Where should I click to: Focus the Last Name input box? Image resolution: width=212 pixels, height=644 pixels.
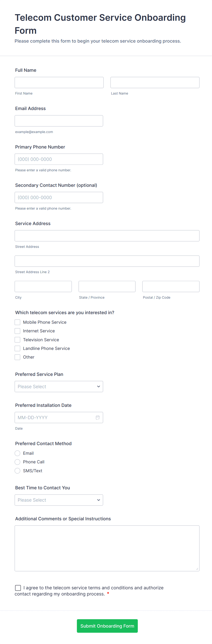click(x=155, y=82)
